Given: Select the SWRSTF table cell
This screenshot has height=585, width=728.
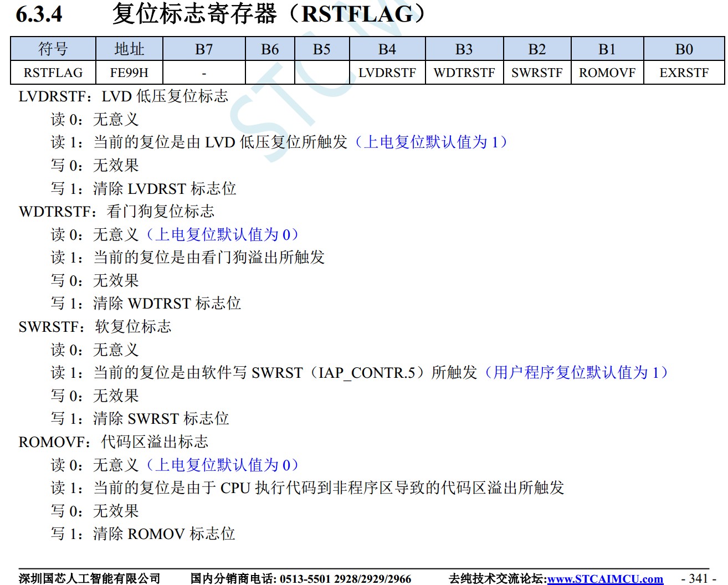Looking at the screenshot, I should [537, 73].
